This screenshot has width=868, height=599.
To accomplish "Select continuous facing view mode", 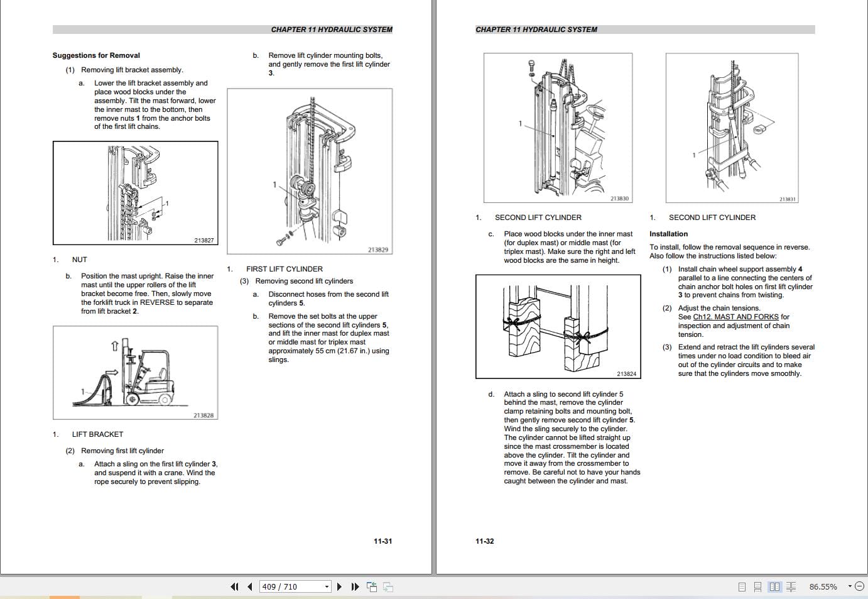I will tap(791, 586).
